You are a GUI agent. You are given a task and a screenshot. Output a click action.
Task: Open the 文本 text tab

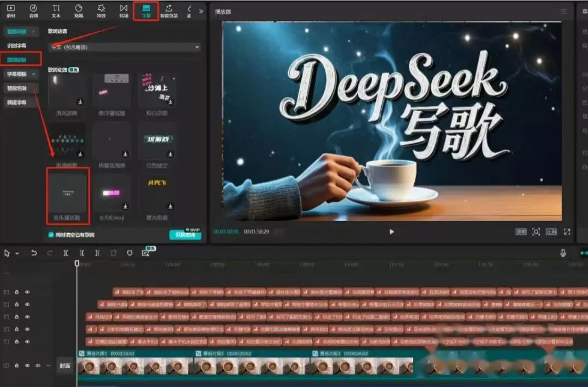point(56,11)
